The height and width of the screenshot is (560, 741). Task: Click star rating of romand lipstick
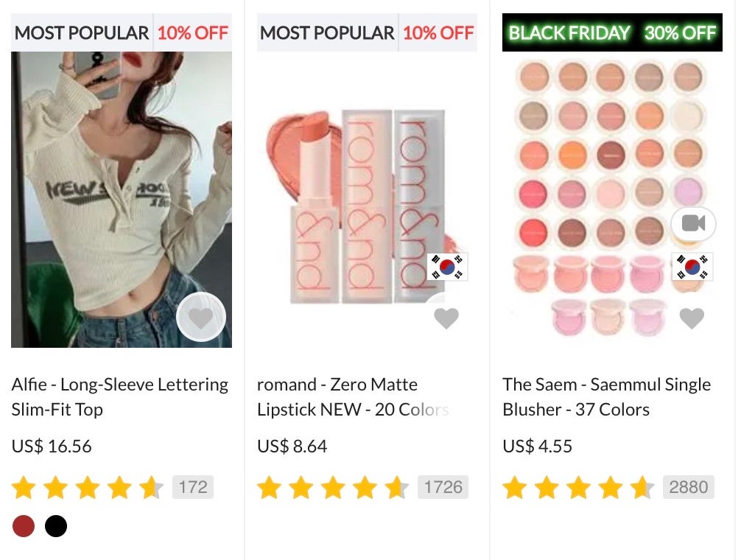(333, 487)
